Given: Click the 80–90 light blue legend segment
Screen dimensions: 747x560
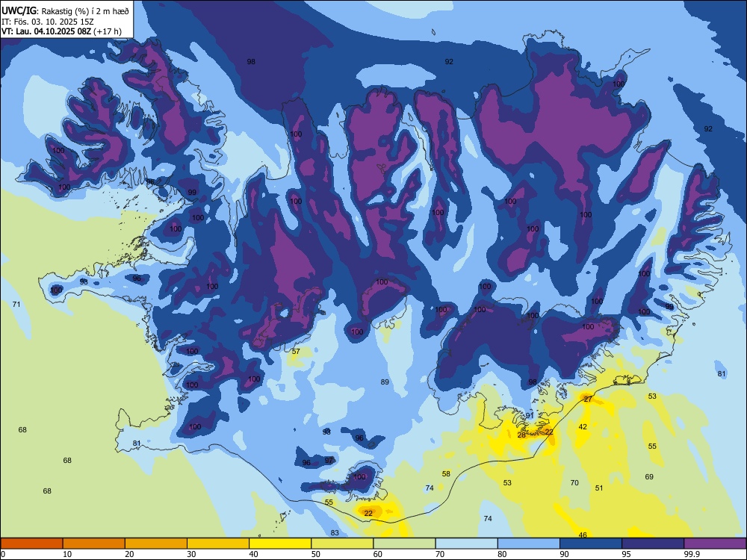Looking at the screenshot, I should point(529,544).
